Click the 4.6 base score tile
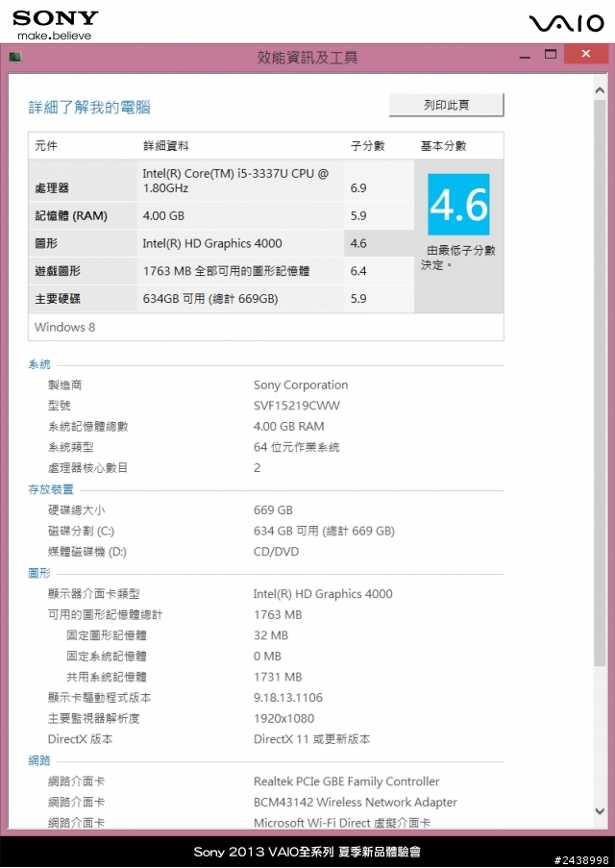Screen dimensions: 615x868 pyautogui.click(x=458, y=205)
